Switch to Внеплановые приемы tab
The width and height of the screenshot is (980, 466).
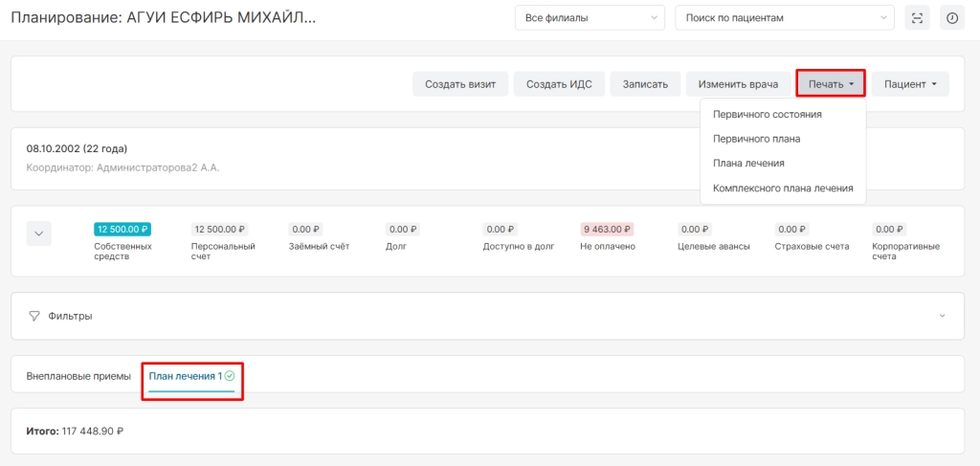click(x=78, y=377)
